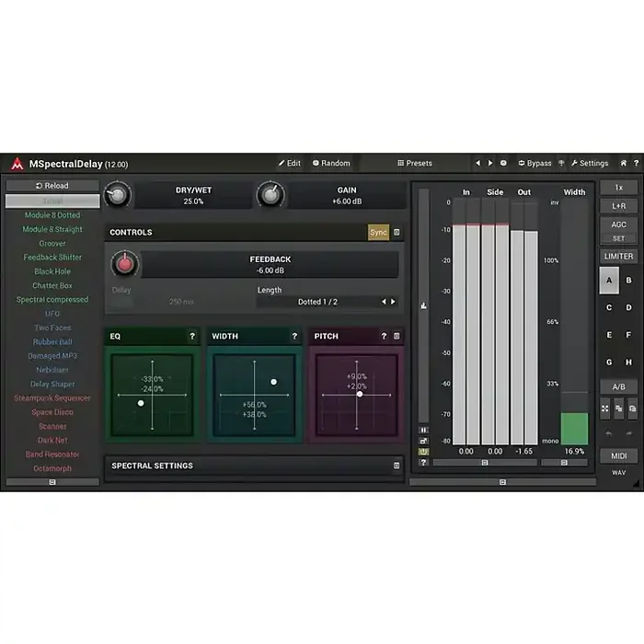
Task: Click the Reload button
Action: (52, 186)
